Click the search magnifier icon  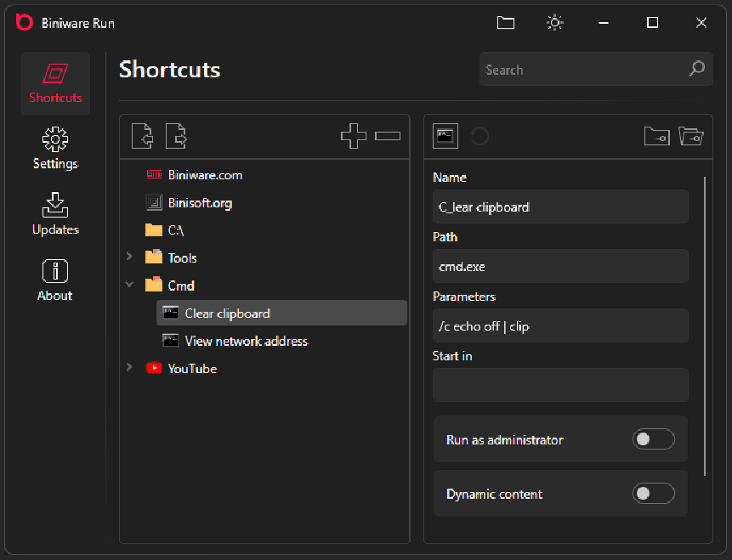[696, 70]
